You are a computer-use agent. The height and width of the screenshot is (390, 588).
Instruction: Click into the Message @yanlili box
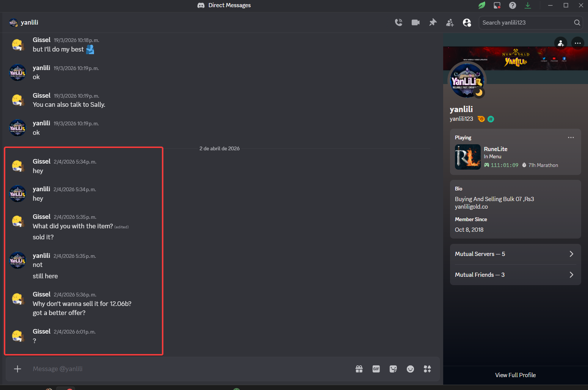coord(190,369)
